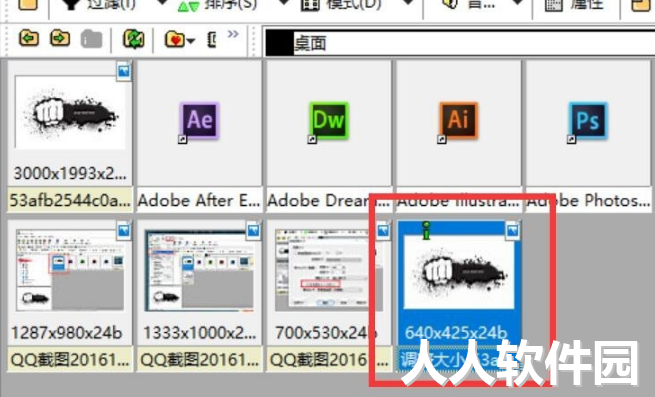655x397 pixels.
Task: Go forward to the next folder
Action: point(60,39)
